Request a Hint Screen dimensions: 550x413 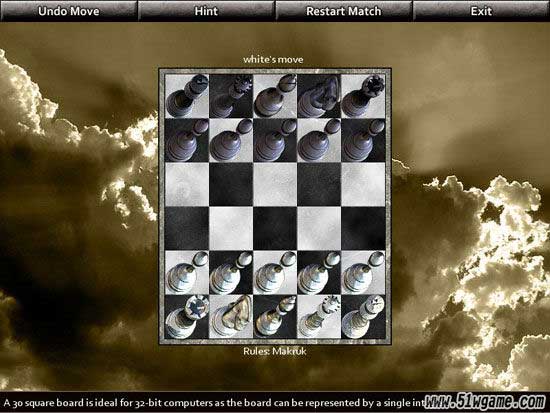tap(206, 11)
